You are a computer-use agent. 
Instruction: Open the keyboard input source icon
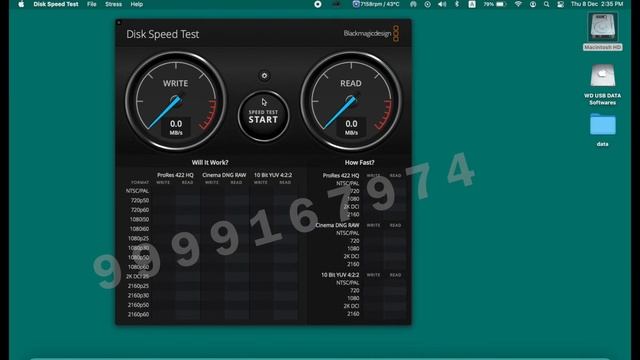point(472,4)
